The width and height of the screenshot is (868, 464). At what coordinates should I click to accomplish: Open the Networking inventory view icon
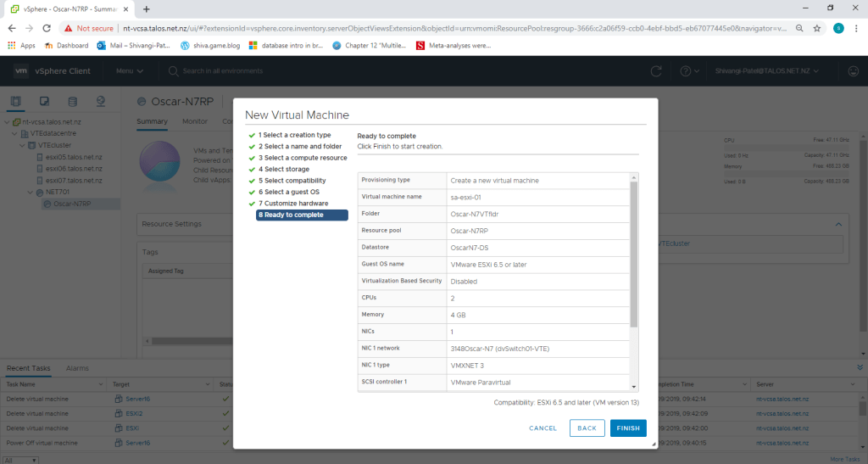pyautogui.click(x=100, y=102)
